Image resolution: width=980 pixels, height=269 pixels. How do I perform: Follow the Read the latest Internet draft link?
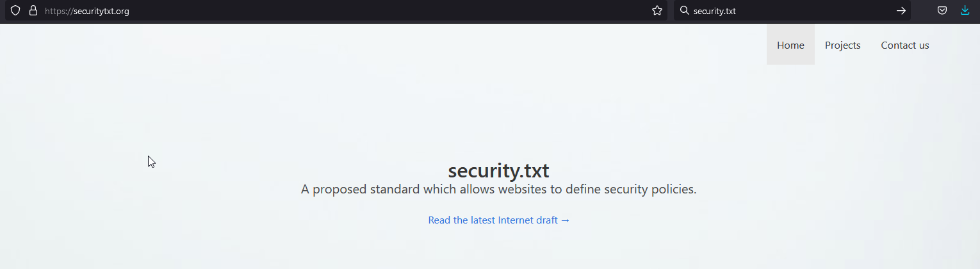tap(498, 220)
